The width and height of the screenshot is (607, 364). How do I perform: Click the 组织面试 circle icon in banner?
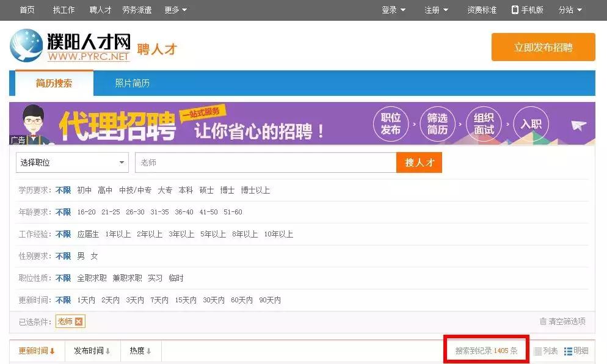click(x=484, y=123)
